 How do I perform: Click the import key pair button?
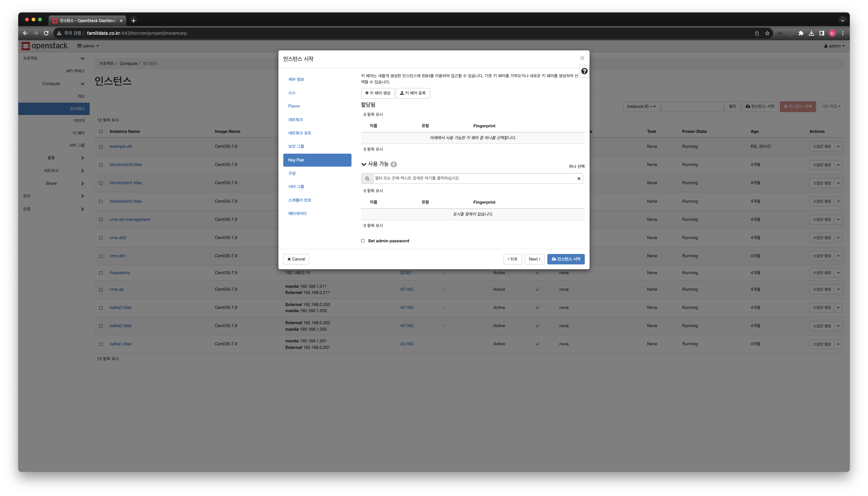(x=412, y=93)
